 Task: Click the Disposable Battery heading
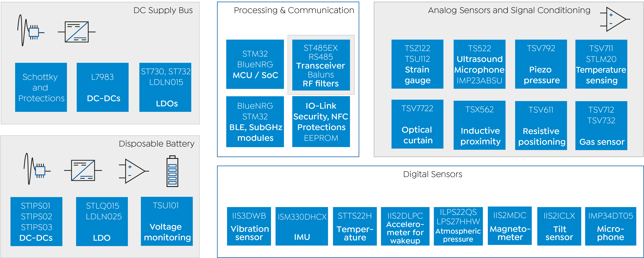click(157, 144)
